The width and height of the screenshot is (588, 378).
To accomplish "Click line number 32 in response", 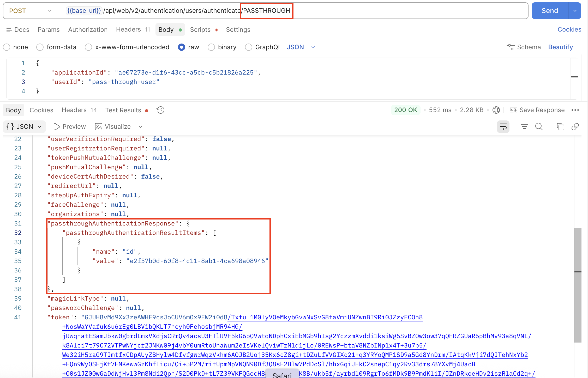I will 18,233.
